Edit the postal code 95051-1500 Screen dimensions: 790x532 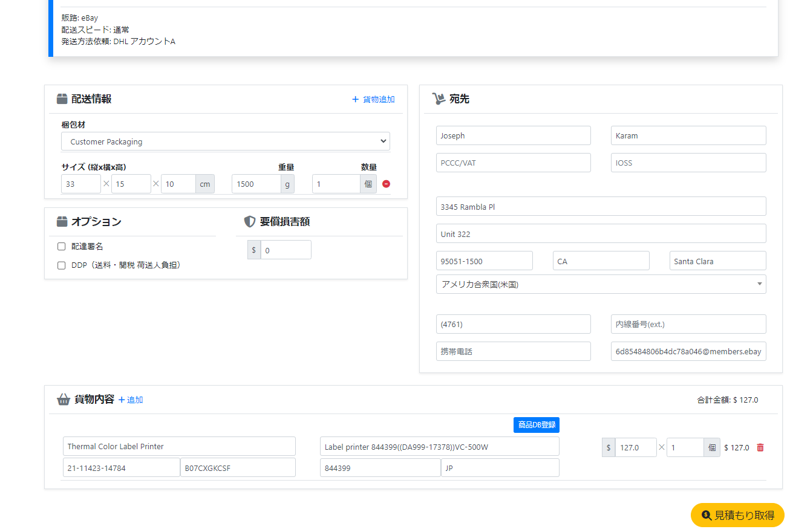click(x=484, y=261)
